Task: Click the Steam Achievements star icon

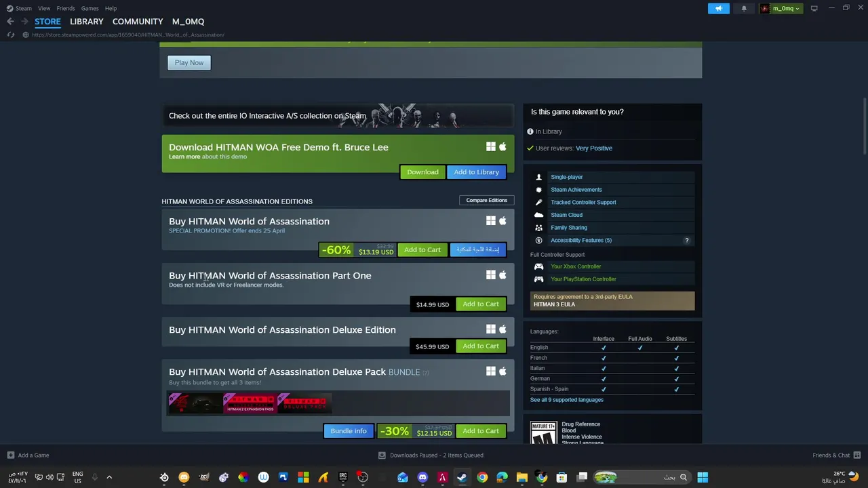Action: [x=538, y=190]
